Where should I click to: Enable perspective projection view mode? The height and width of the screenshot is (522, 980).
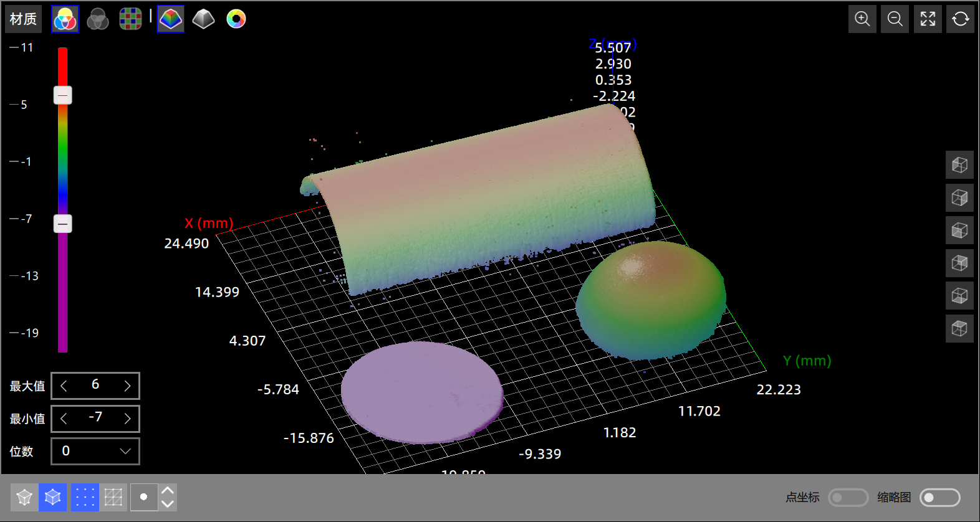(24, 497)
